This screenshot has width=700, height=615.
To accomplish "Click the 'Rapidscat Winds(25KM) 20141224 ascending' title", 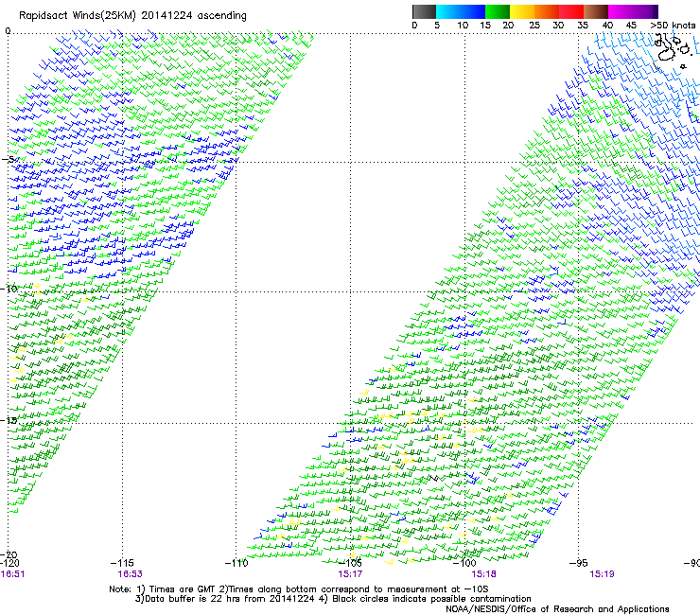I will point(132,16).
